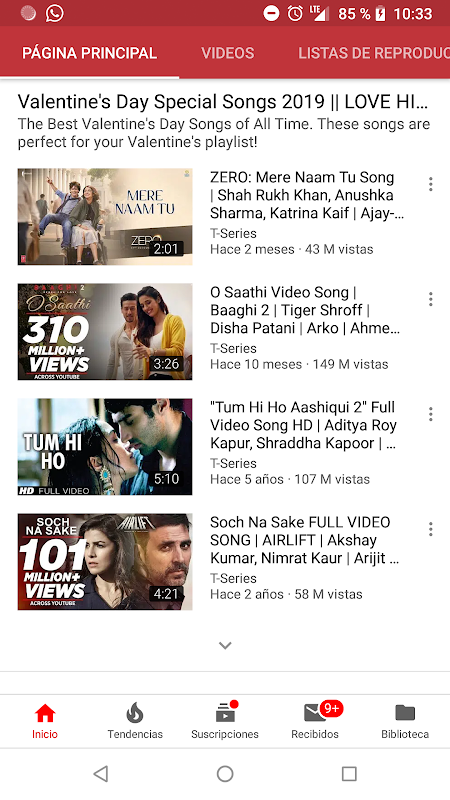The height and width of the screenshot is (800, 450).
Task: Switch to the VIDEOS tab
Action: 228,53
